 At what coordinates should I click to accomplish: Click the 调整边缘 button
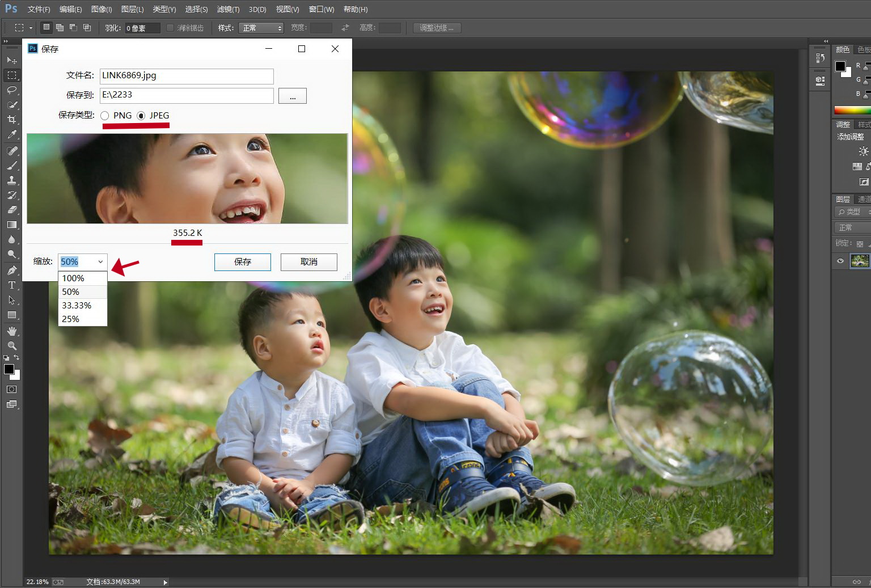pyautogui.click(x=437, y=28)
